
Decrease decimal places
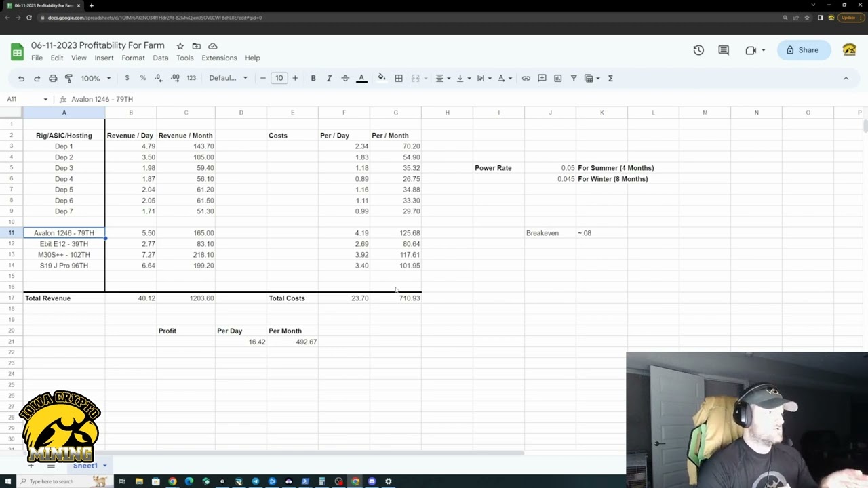click(159, 79)
